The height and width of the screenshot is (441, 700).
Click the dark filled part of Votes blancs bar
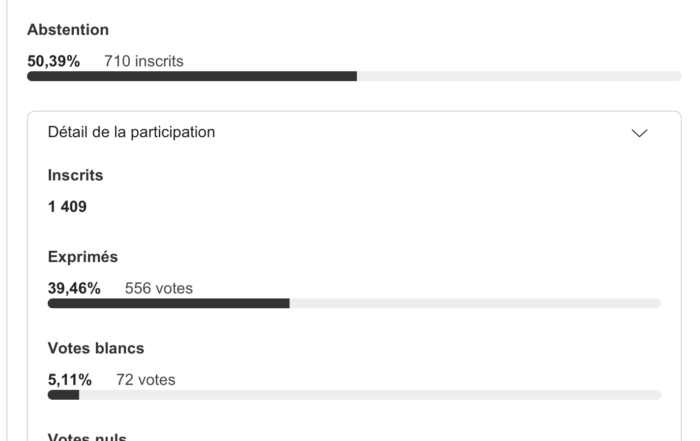click(x=63, y=394)
